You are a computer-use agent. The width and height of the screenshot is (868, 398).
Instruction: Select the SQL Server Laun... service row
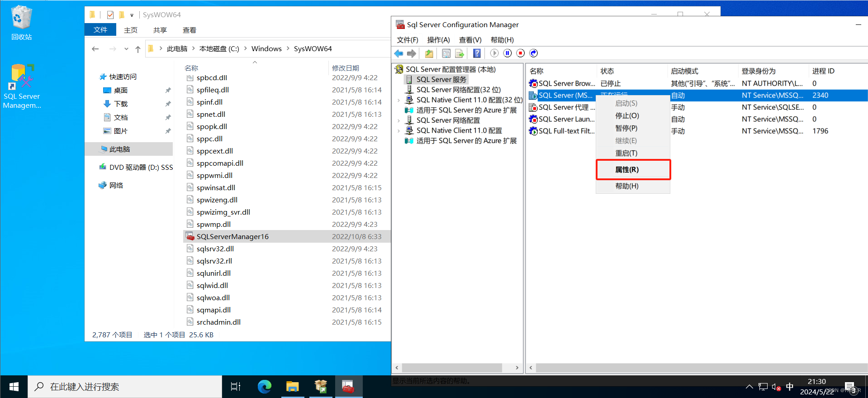tap(697, 119)
